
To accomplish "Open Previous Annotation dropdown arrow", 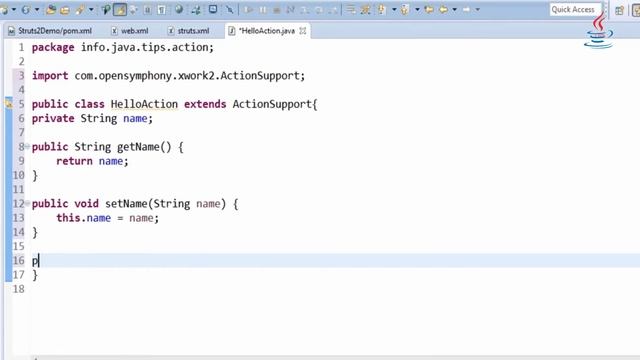I will coord(418,9).
